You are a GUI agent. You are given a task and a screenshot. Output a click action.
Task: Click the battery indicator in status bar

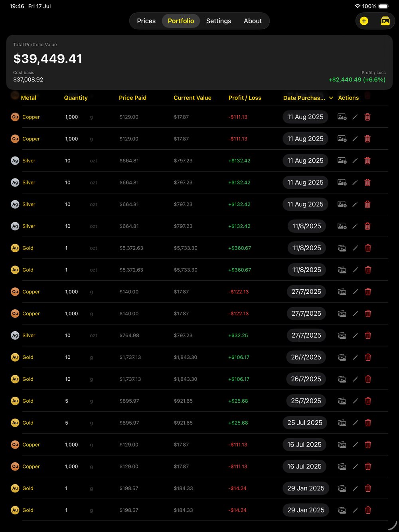[383, 6]
